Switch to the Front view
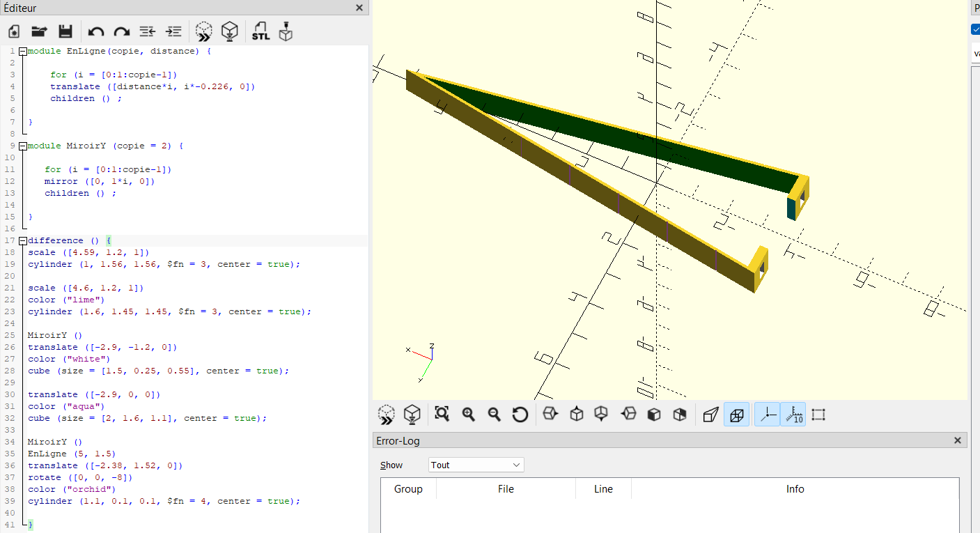 [x=654, y=415]
